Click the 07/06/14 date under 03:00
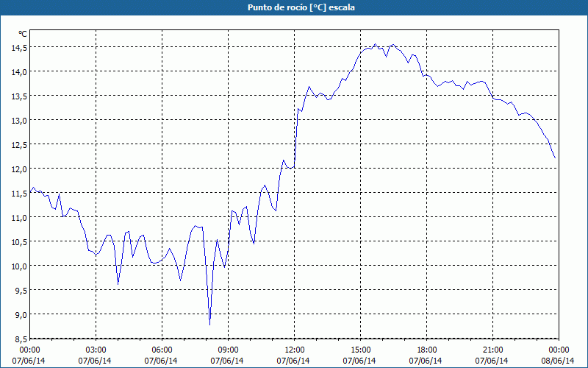Screen dimensions: 588x368 [95, 361]
